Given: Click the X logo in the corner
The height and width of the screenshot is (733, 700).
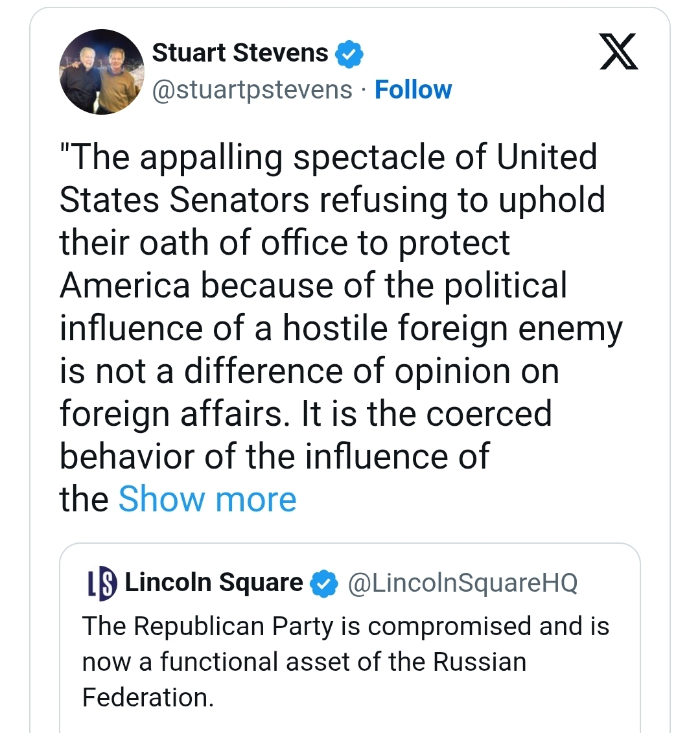Looking at the screenshot, I should point(618,52).
